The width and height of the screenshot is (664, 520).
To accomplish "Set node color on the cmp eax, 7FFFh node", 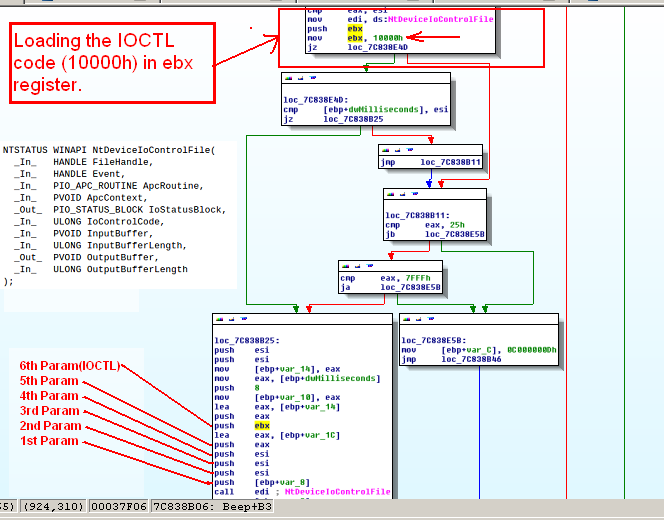I will coord(346,266).
